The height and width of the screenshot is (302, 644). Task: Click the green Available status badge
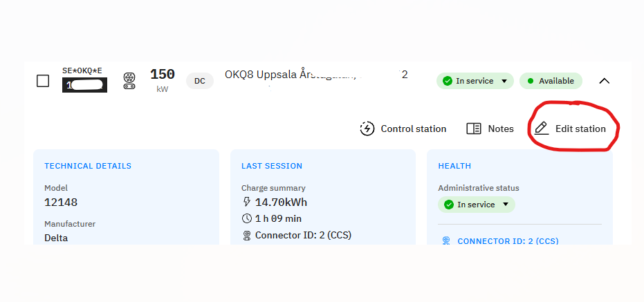pyautogui.click(x=551, y=81)
